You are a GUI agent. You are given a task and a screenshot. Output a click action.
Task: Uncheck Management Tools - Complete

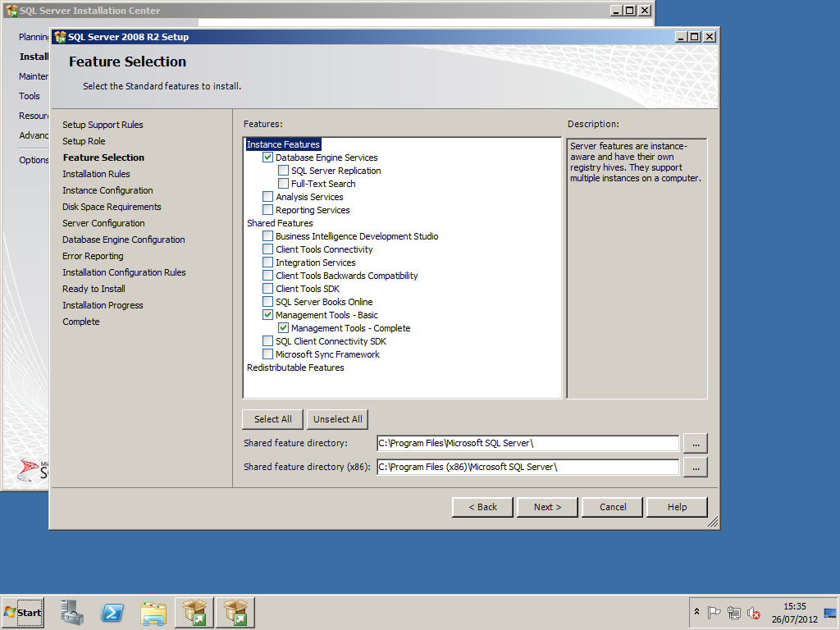[283, 328]
